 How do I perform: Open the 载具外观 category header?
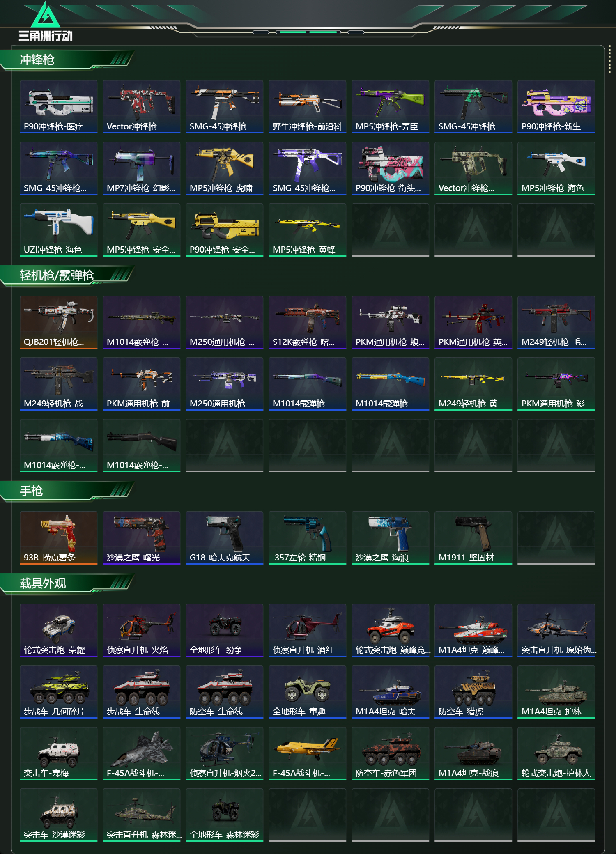[x=43, y=583]
